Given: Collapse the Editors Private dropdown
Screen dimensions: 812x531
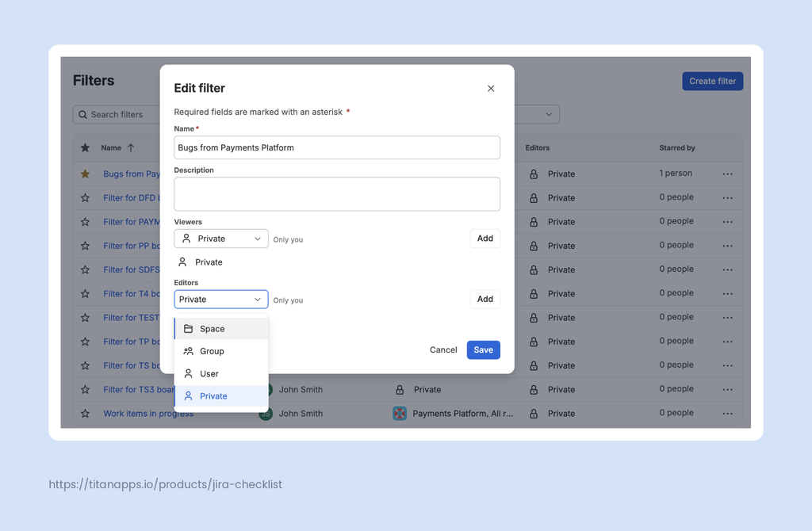Looking at the screenshot, I should (x=221, y=299).
